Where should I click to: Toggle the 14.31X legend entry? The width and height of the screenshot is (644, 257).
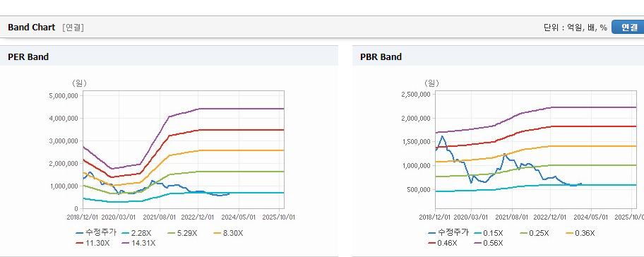point(139,243)
